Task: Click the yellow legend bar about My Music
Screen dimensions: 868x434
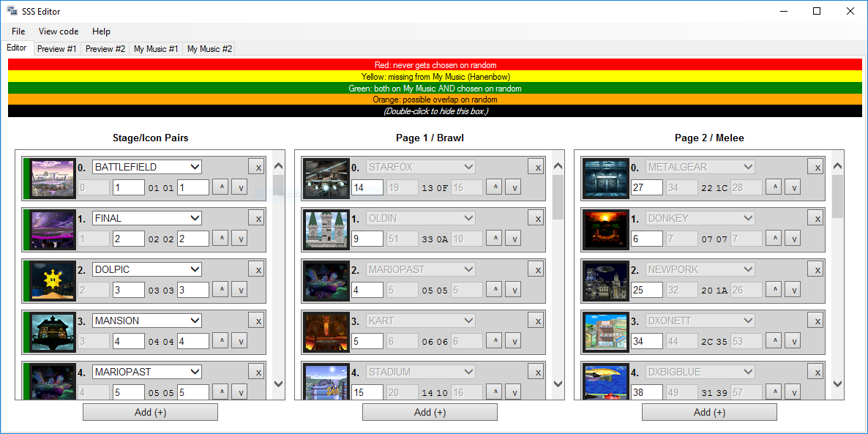Action: click(435, 76)
